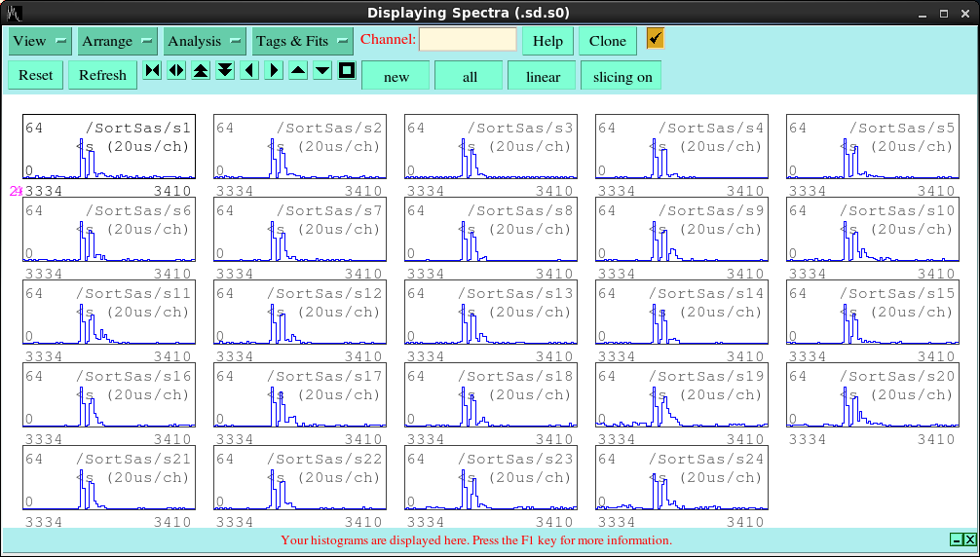The image size is (980, 557).
Task: Open the Analysis menu
Action: [x=205, y=41]
